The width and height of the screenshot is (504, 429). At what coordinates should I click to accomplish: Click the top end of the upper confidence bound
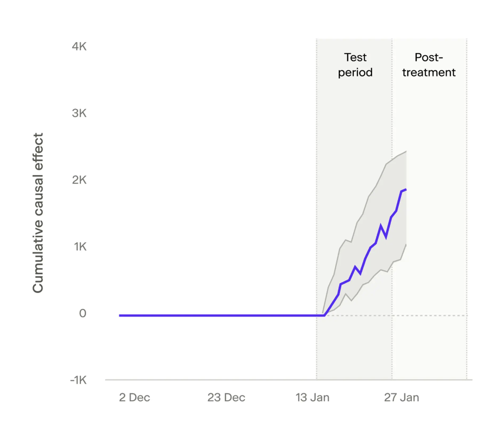[406, 152]
